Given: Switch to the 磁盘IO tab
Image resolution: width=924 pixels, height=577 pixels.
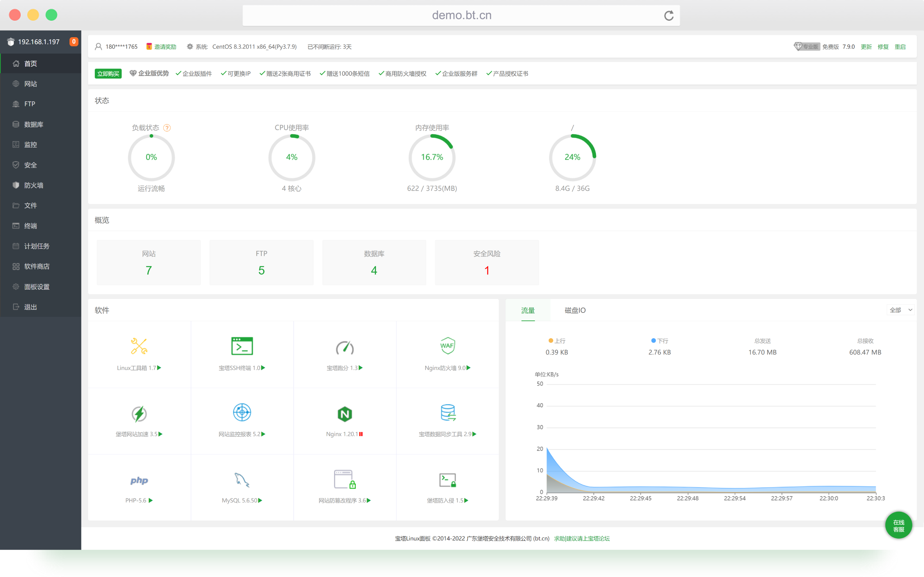Looking at the screenshot, I should pyautogui.click(x=575, y=310).
